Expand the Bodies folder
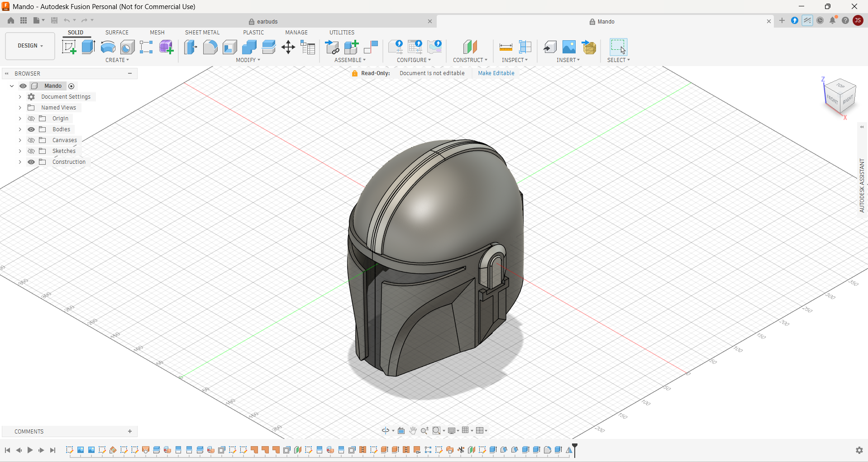The image size is (868, 462). pos(20,129)
